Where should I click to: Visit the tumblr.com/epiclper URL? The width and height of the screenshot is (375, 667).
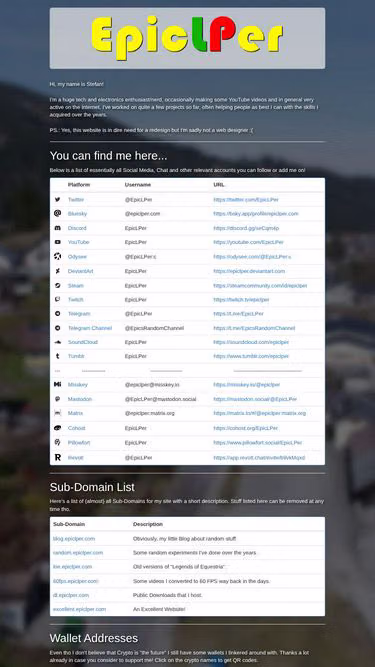[x=251, y=356]
